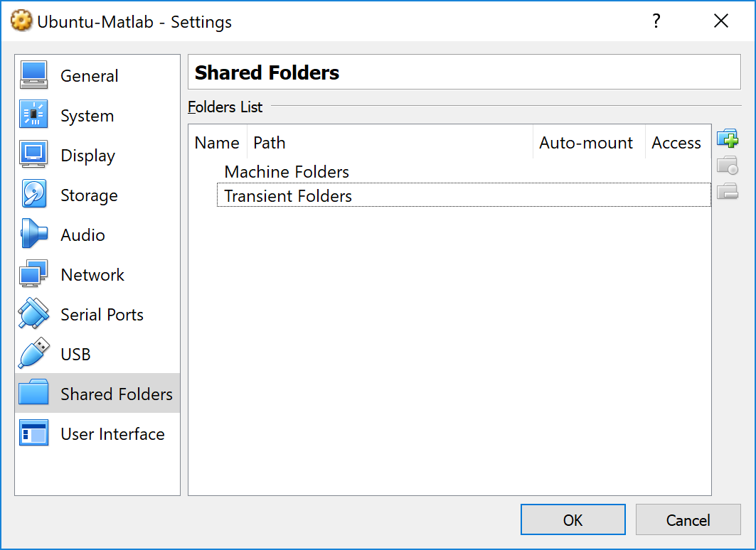
Task: Click the General monitor icon
Action: pos(33,75)
